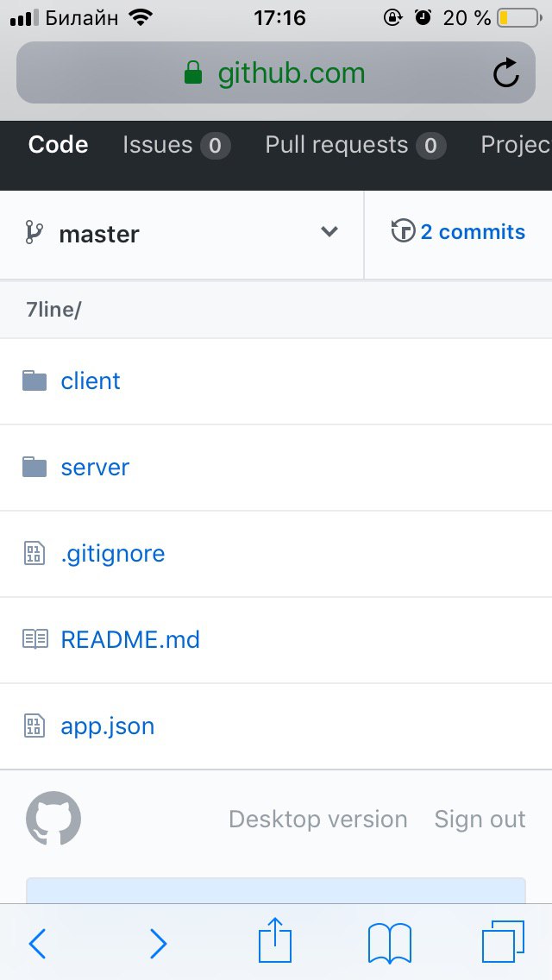Image resolution: width=552 pixels, height=980 pixels.
Task: Tap the Pull requests count badge
Action: pos(430,146)
